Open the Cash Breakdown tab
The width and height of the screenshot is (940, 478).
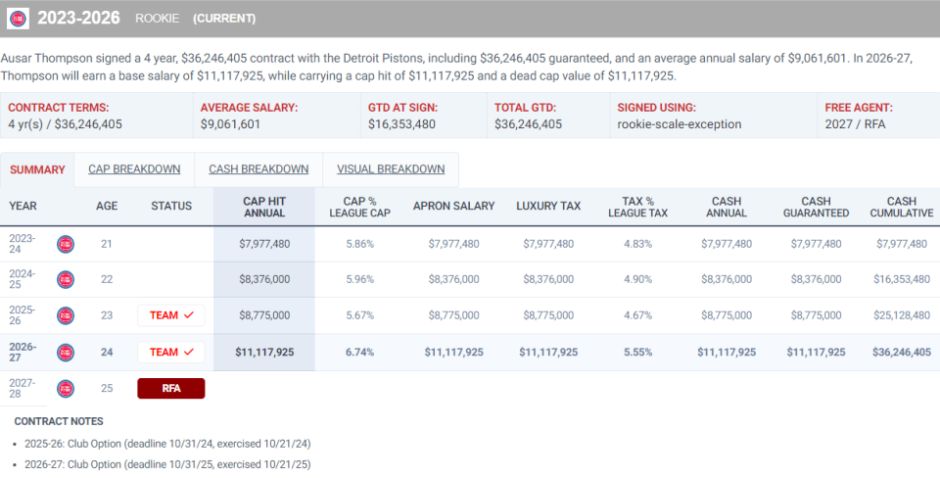258,170
